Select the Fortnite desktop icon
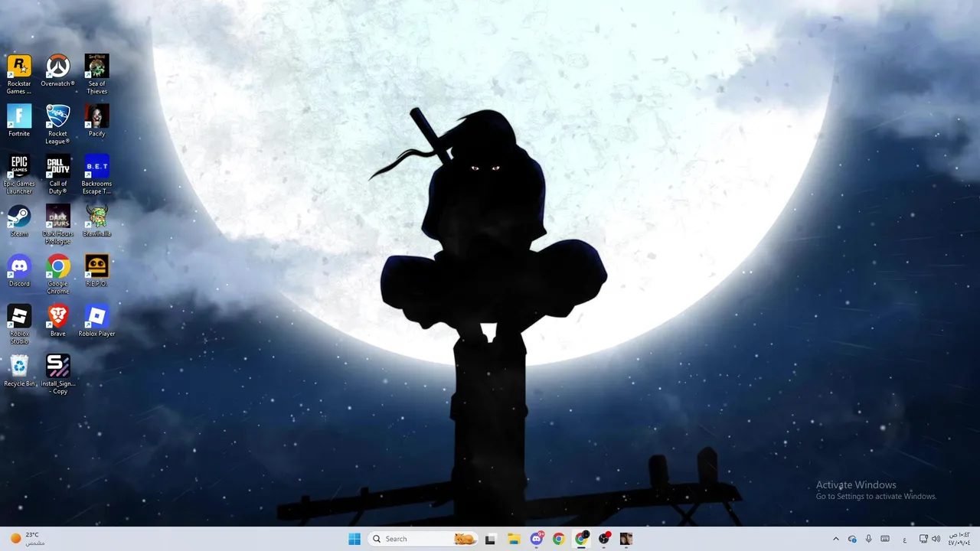980x551 pixels. click(x=19, y=121)
